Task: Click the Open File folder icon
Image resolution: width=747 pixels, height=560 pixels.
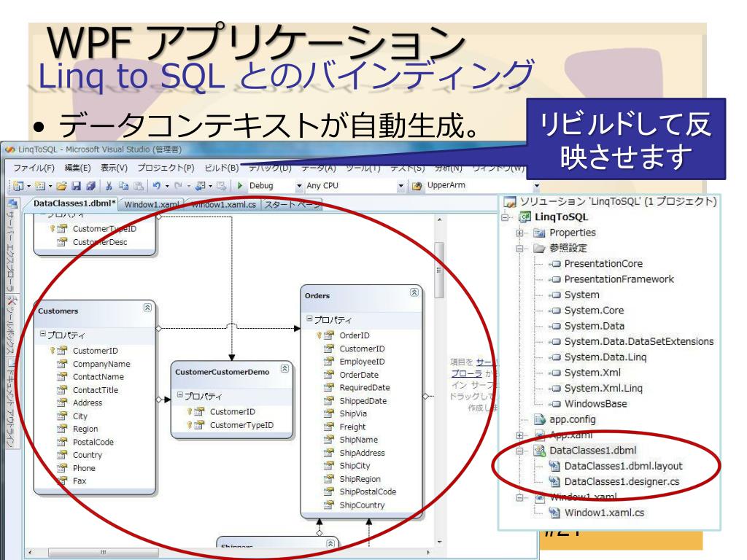Action: click(x=61, y=186)
